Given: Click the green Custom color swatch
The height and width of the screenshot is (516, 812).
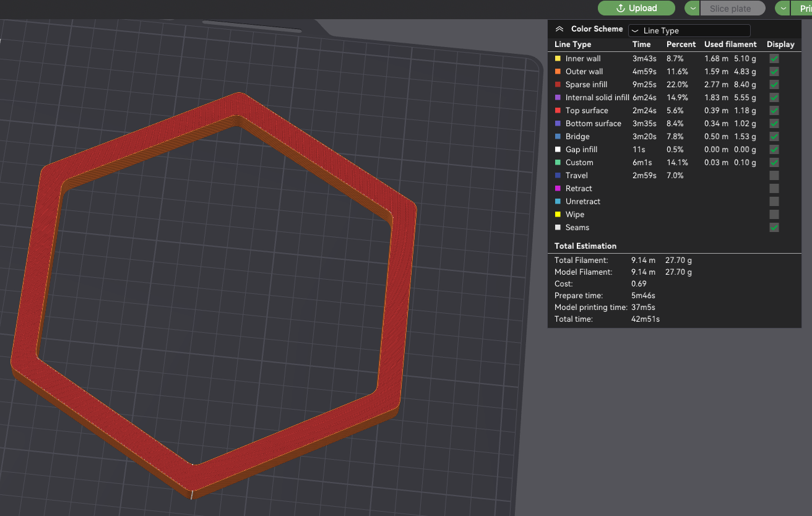Looking at the screenshot, I should (558, 162).
